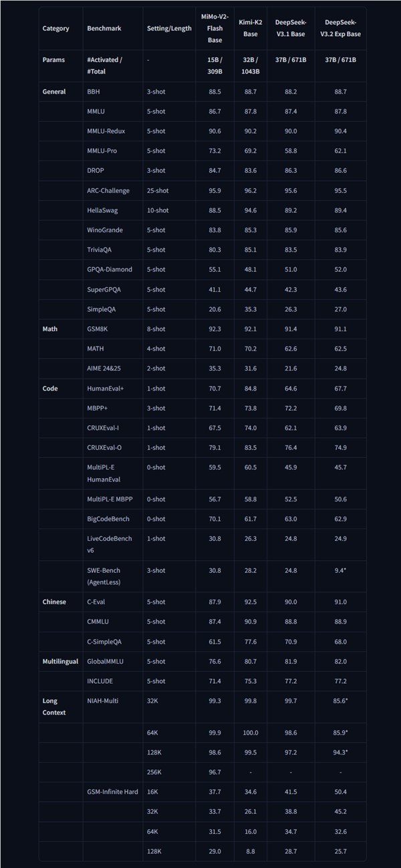The image size is (401, 868).
Task: Click the Chinese category label
Action: tap(54, 602)
